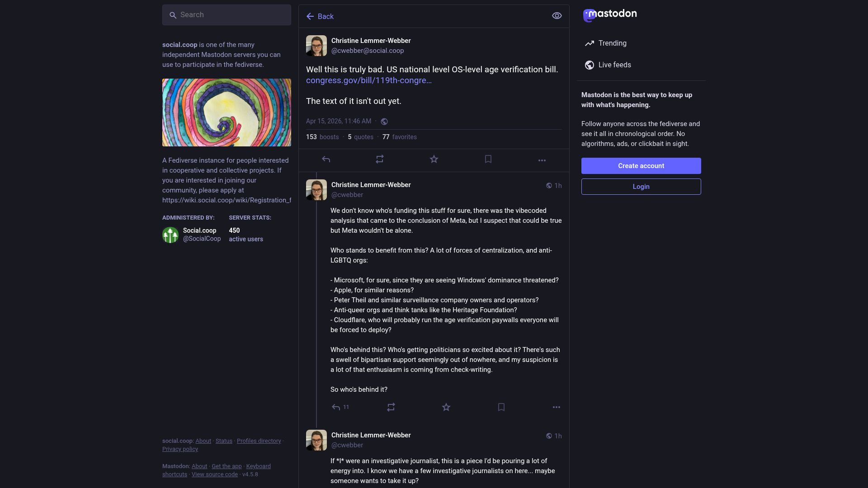Open the Status link in footer
Screen dimensions: 868x488
pos(224,441)
